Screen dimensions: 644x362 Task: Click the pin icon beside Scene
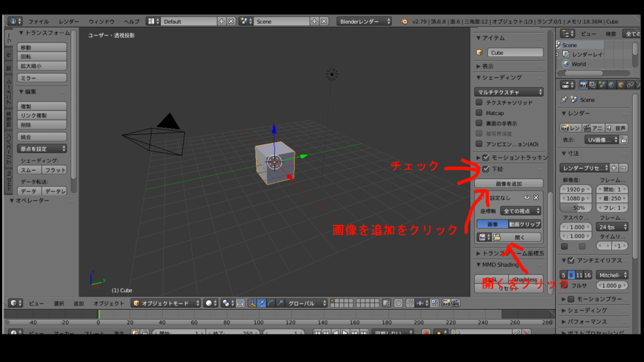pyautogui.click(x=564, y=100)
